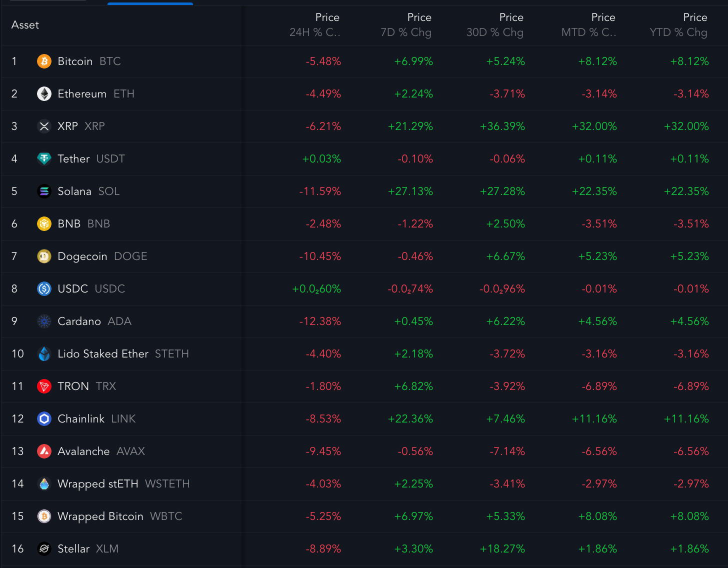Click XRP 7D change +21.29%

[410, 126]
